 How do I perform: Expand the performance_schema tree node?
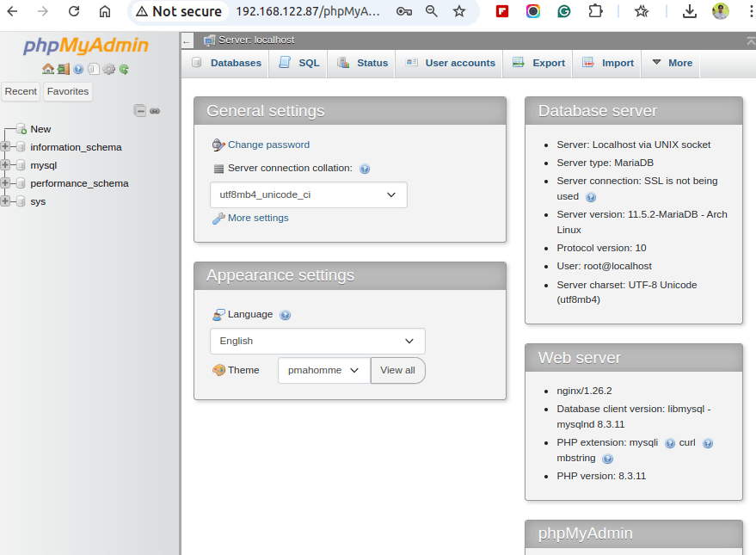click(x=5, y=182)
